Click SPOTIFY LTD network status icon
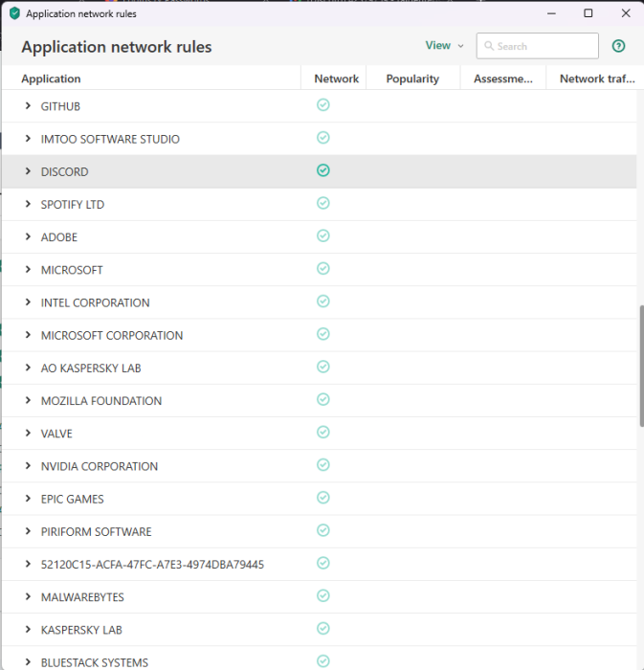 pos(323,203)
